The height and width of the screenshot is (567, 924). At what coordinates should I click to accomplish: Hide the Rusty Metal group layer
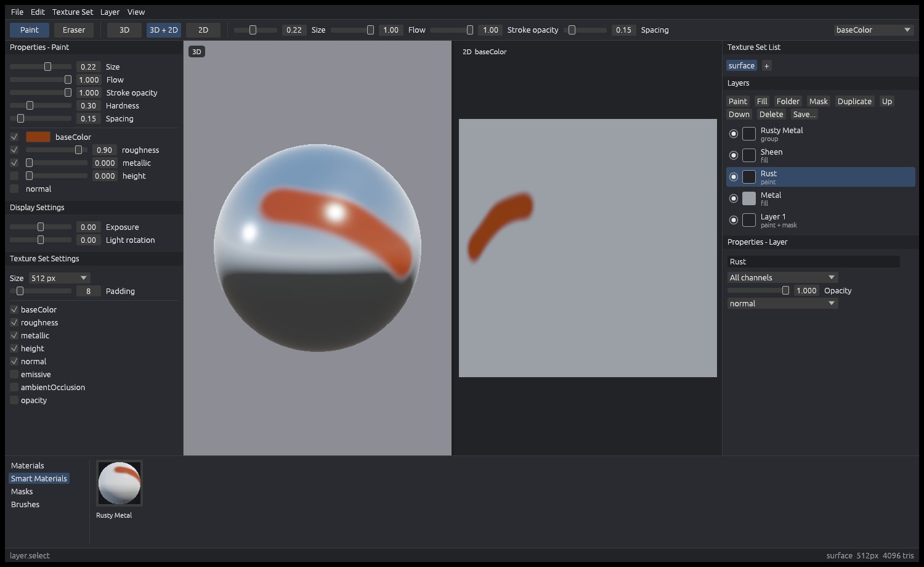coord(733,134)
